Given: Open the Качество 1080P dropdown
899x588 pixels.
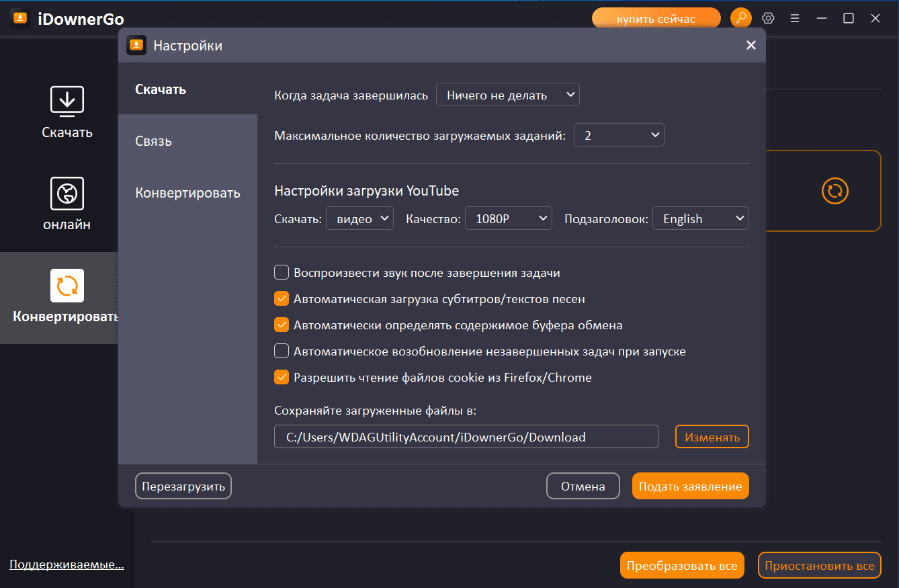Looking at the screenshot, I should click(509, 218).
